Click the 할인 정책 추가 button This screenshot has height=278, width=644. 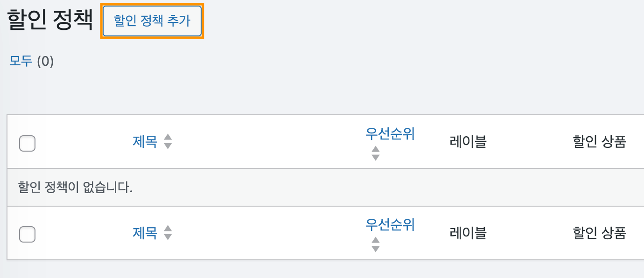[x=152, y=21]
